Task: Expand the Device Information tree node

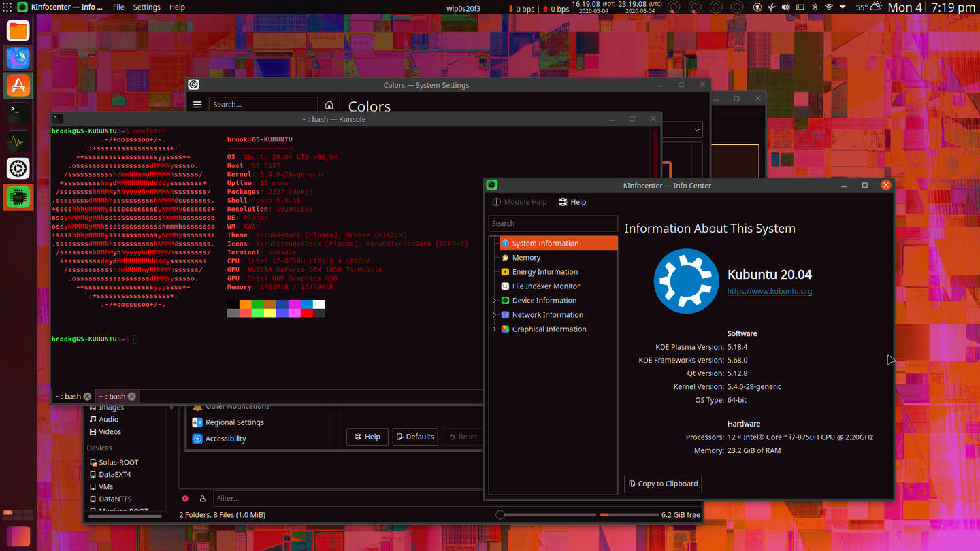Action: (x=495, y=301)
